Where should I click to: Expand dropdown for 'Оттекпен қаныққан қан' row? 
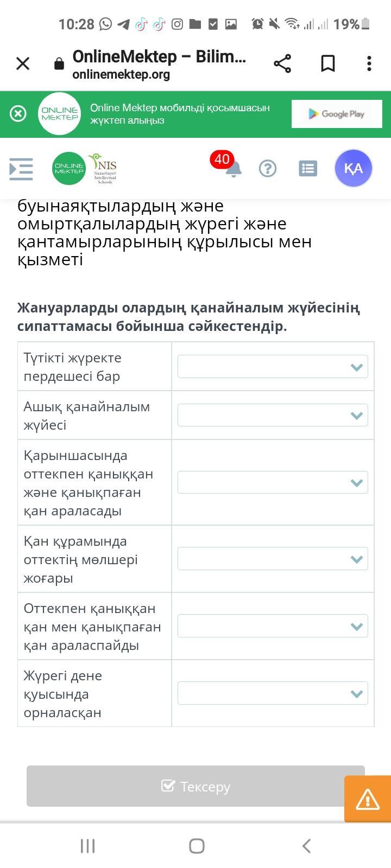click(273, 627)
